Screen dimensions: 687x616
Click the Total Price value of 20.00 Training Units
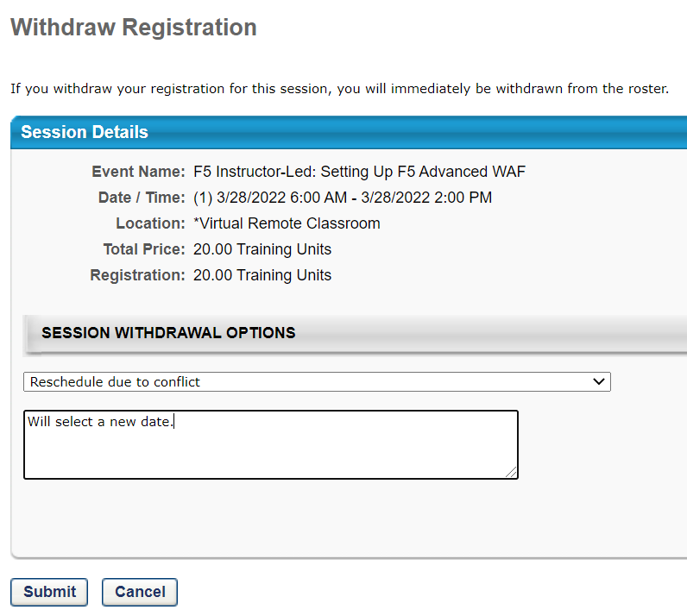pos(262,248)
